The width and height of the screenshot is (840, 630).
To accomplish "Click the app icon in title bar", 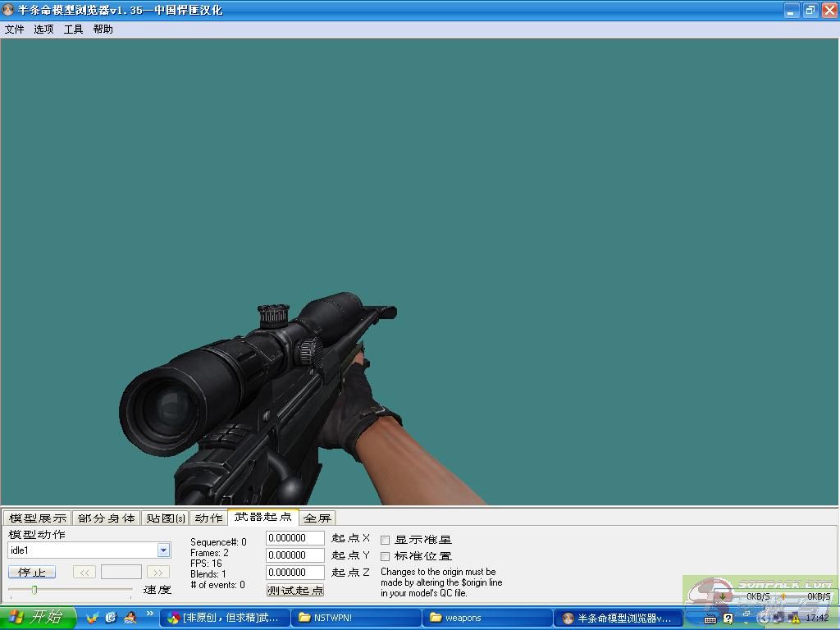I will [x=8, y=11].
